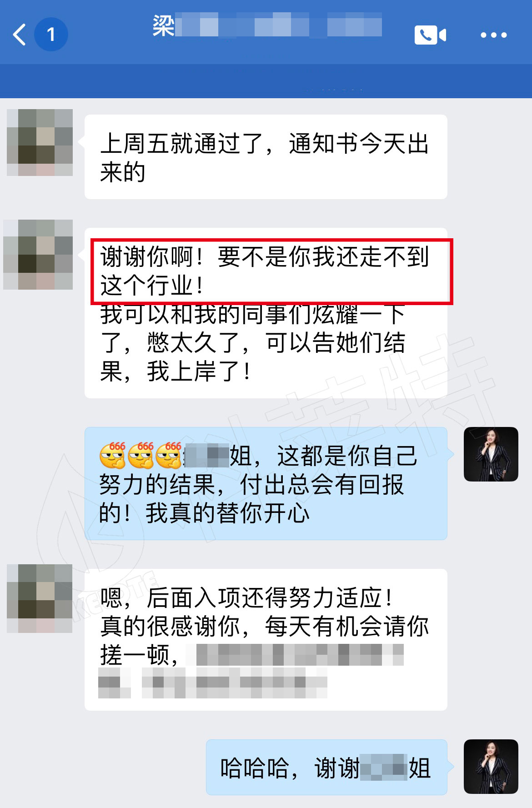Tap sender avatar beside 谢谢你啊 message
This screenshot has height=808, width=532.
(38, 255)
